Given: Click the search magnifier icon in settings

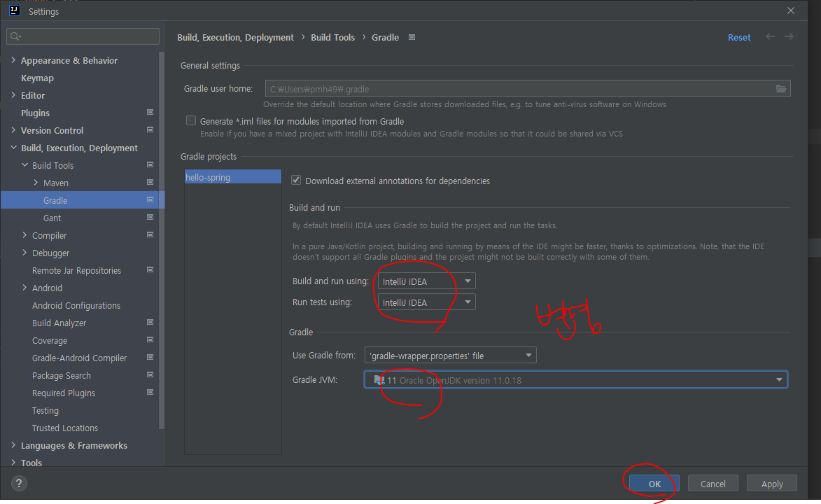Looking at the screenshot, I should (15, 36).
